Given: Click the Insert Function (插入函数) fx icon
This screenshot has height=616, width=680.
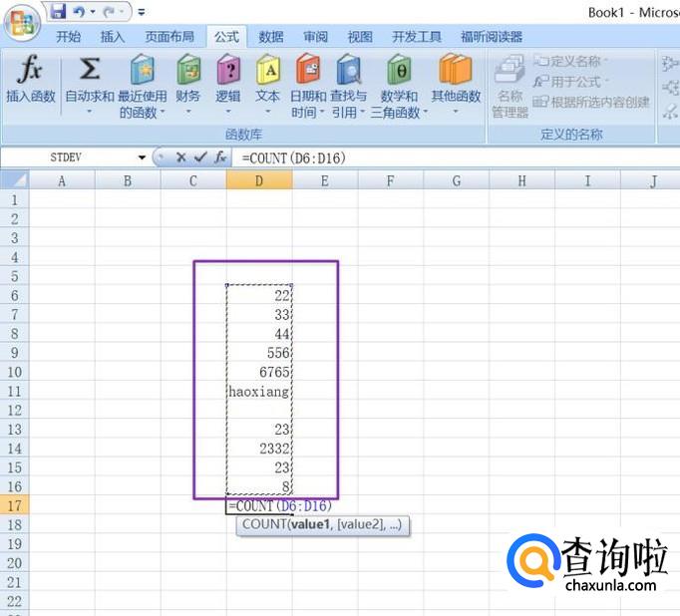Looking at the screenshot, I should pyautogui.click(x=31, y=72).
